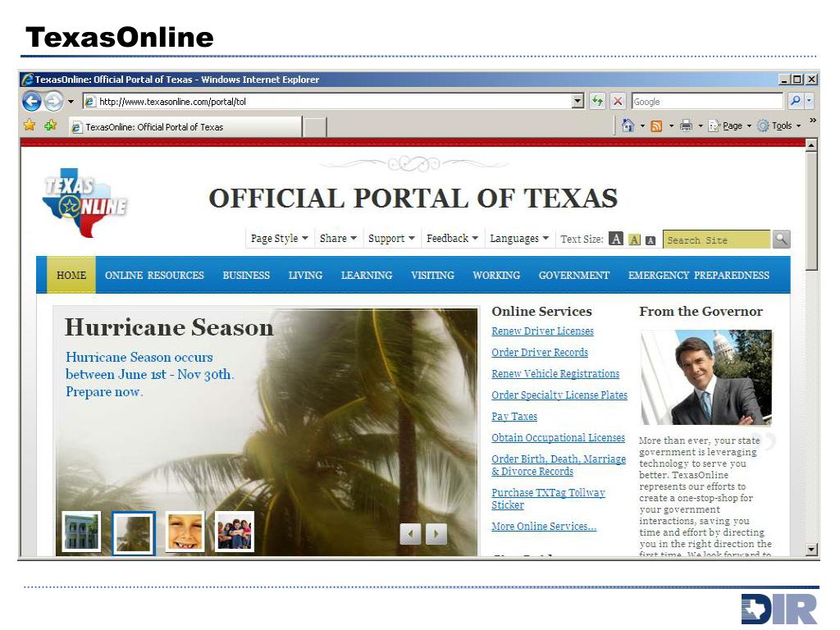Screen dimensions: 840x630
Task: Select the HOME navigation tab
Action: [x=71, y=276]
